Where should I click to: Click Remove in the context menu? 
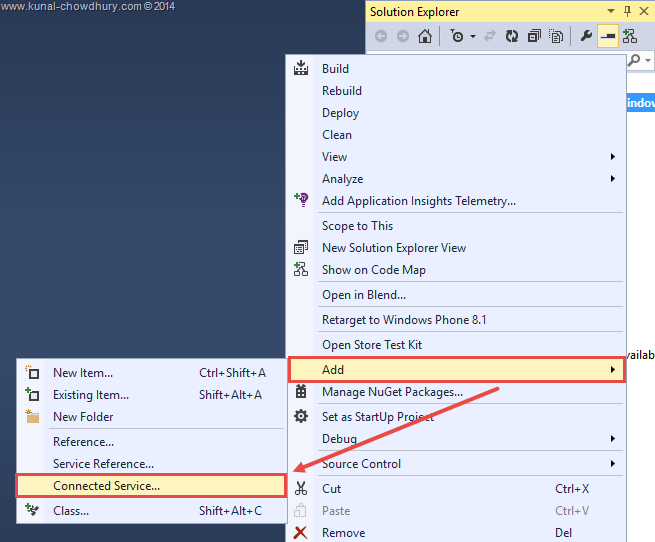pos(457,533)
